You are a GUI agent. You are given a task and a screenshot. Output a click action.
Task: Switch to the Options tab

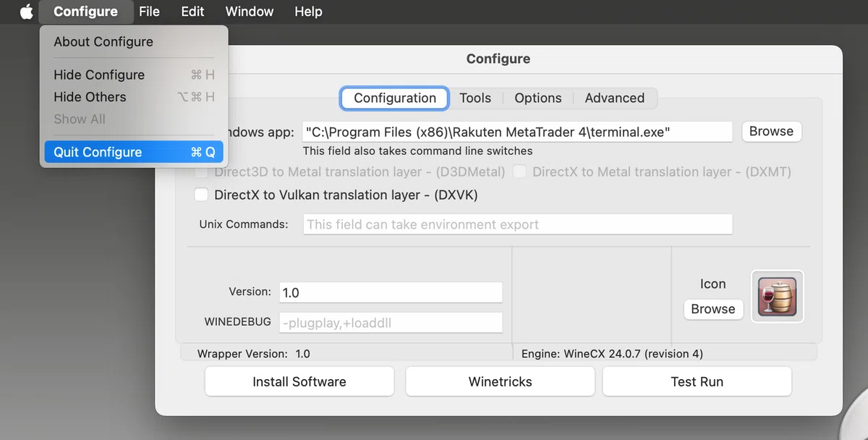[x=538, y=98]
